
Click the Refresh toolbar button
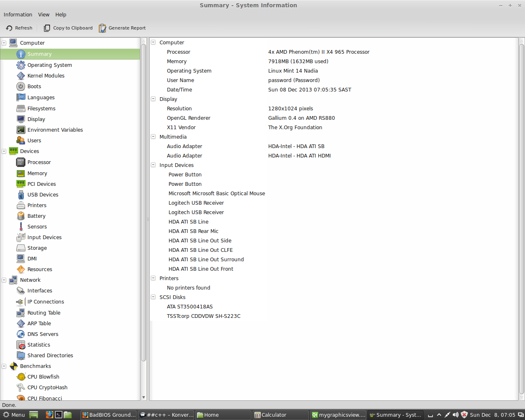pyautogui.click(x=19, y=28)
